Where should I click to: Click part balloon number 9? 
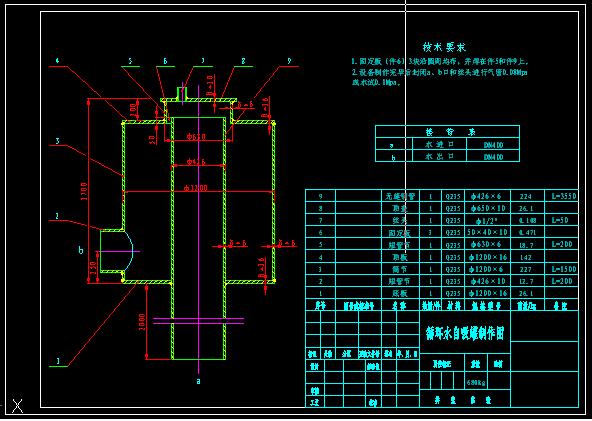(289, 60)
